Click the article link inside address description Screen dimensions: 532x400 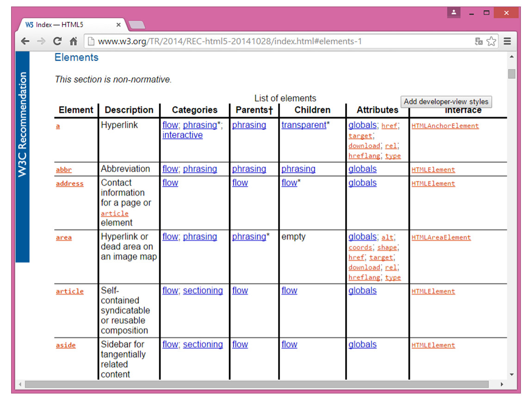click(x=115, y=213)
